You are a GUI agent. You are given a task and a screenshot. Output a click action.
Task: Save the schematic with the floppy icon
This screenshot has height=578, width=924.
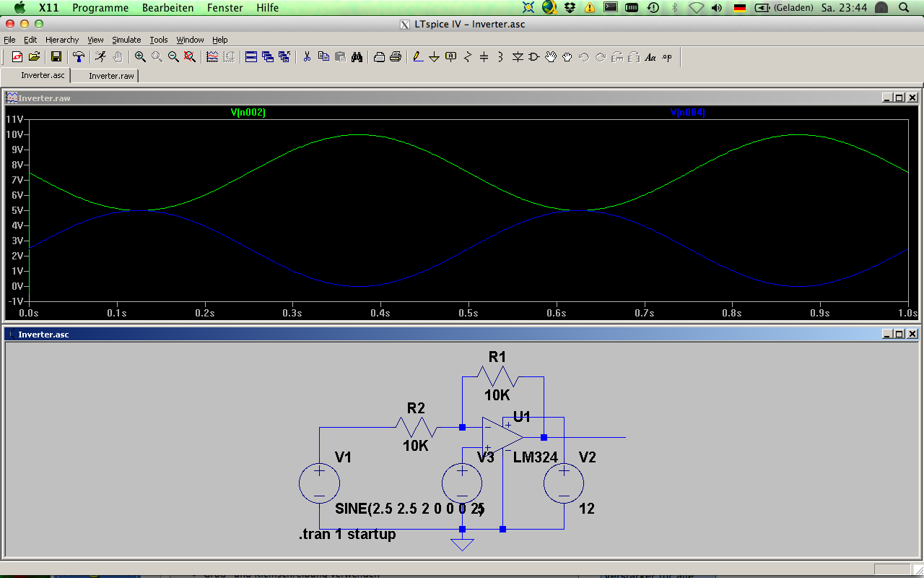point(56,57)
